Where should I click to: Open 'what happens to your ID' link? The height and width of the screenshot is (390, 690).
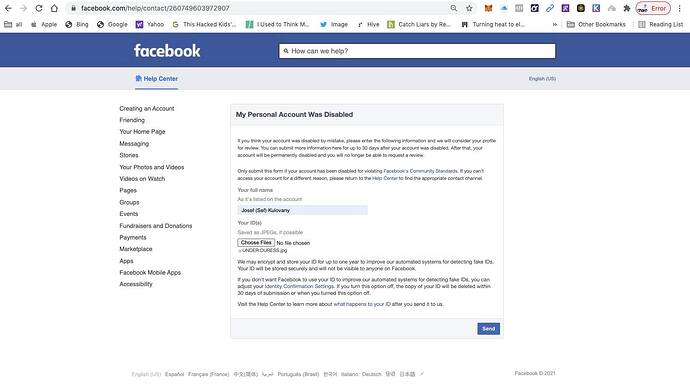pos(362,304)
